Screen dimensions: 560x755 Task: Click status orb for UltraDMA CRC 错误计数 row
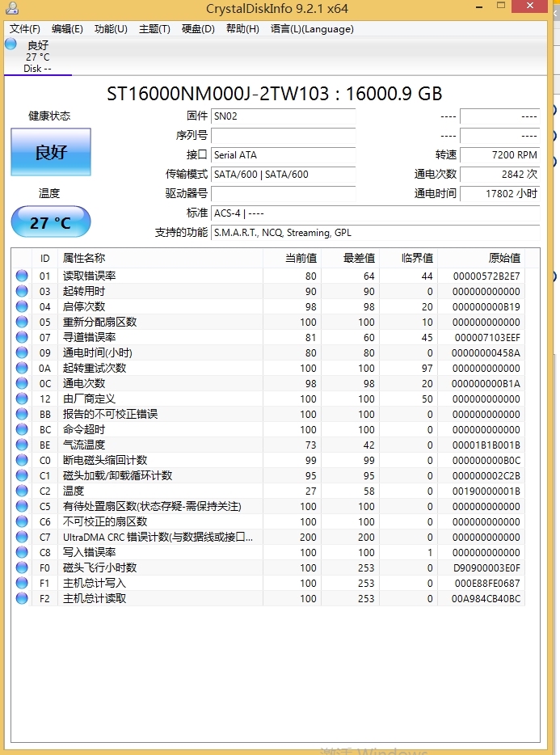22,537
